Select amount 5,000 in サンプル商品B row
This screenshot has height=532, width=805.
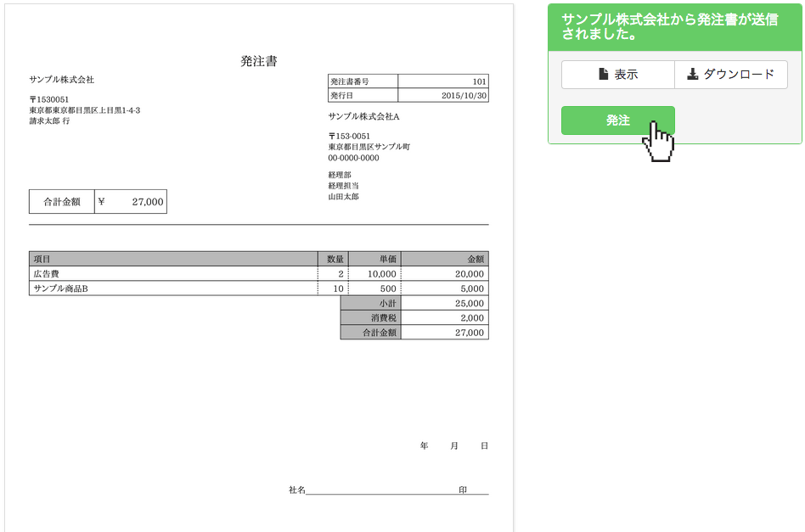pos(472,288)
